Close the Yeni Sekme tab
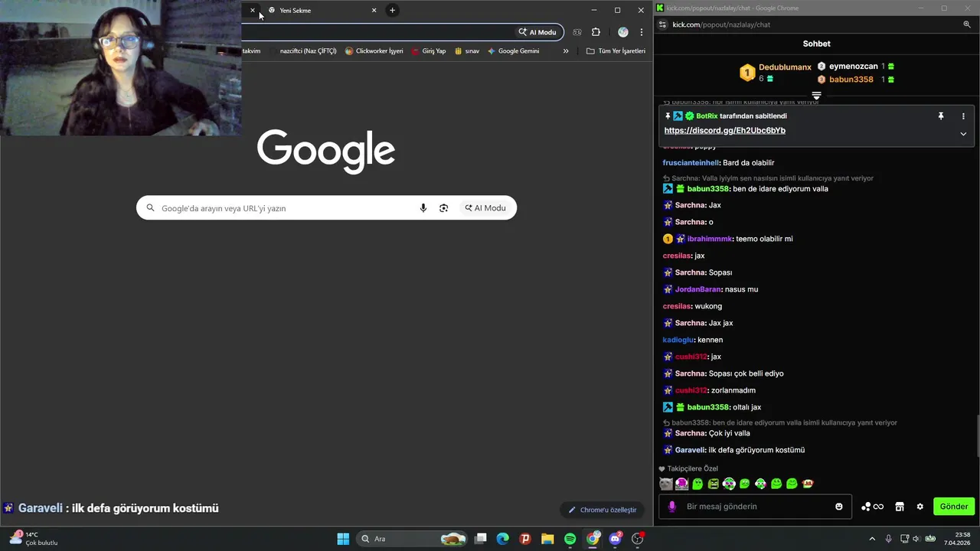This screenshot has height=551, width=980. click(x=374, y=10)
